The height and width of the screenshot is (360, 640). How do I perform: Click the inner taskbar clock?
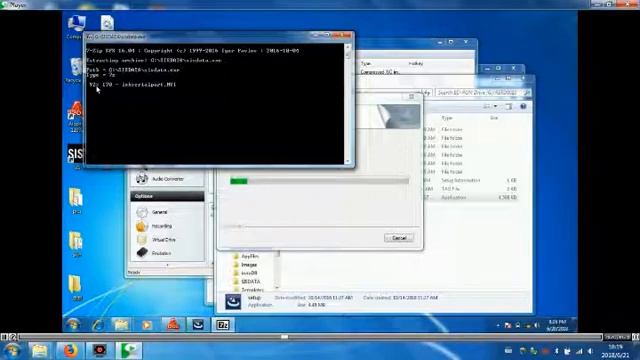point(558,325)
